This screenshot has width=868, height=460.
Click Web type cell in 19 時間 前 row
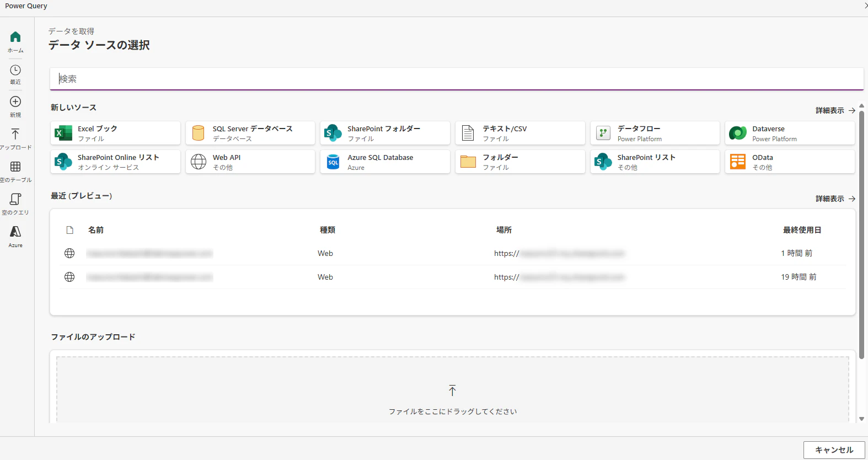click(x=325, y=277)
